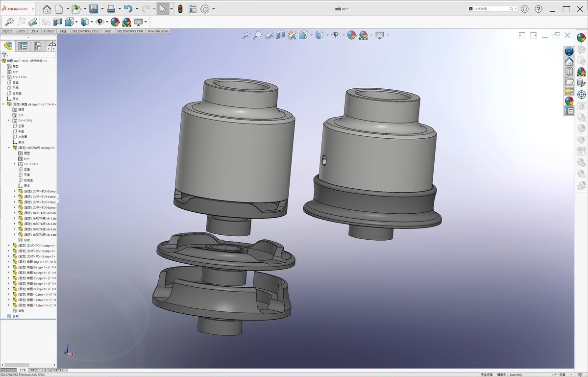588x377 pixels.
Task: Open the Options gear dropdown arrow
Action: (x=214, y=9)
